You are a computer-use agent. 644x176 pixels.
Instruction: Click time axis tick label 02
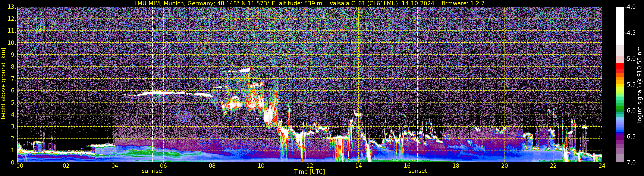(66, 166)
